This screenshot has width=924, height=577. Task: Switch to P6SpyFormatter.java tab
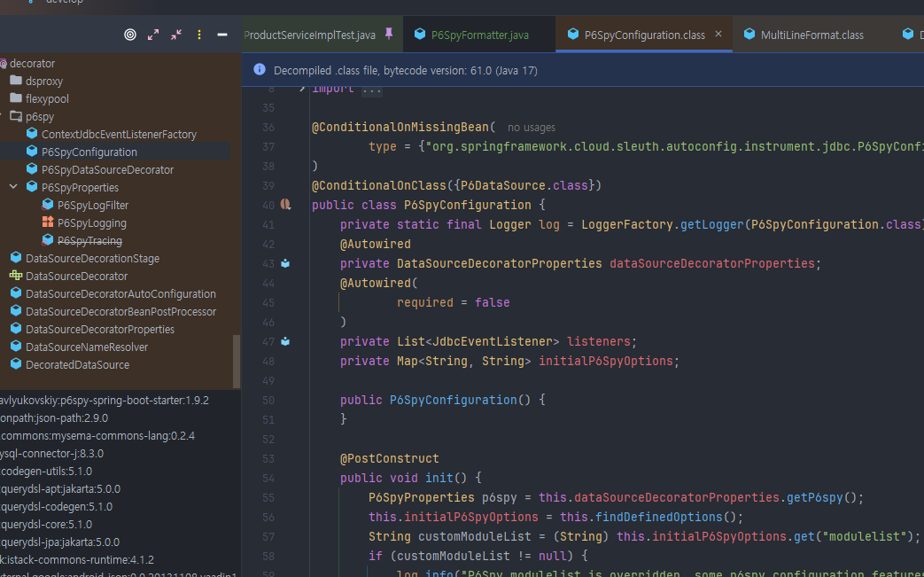[479, 35]
